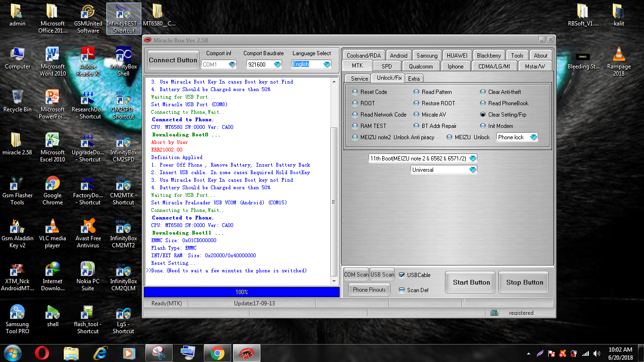644x362 pixels.
Task: Click the Start Button
Action: pyautogui.click(x=471, y=282)
